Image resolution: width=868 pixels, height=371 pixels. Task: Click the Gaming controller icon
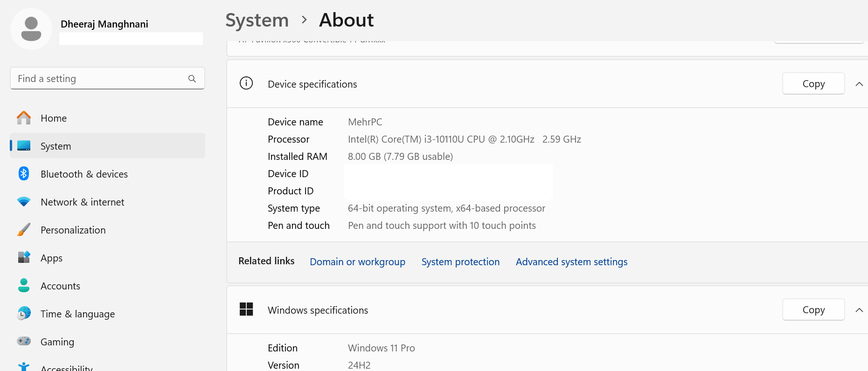tap(24, 341)
